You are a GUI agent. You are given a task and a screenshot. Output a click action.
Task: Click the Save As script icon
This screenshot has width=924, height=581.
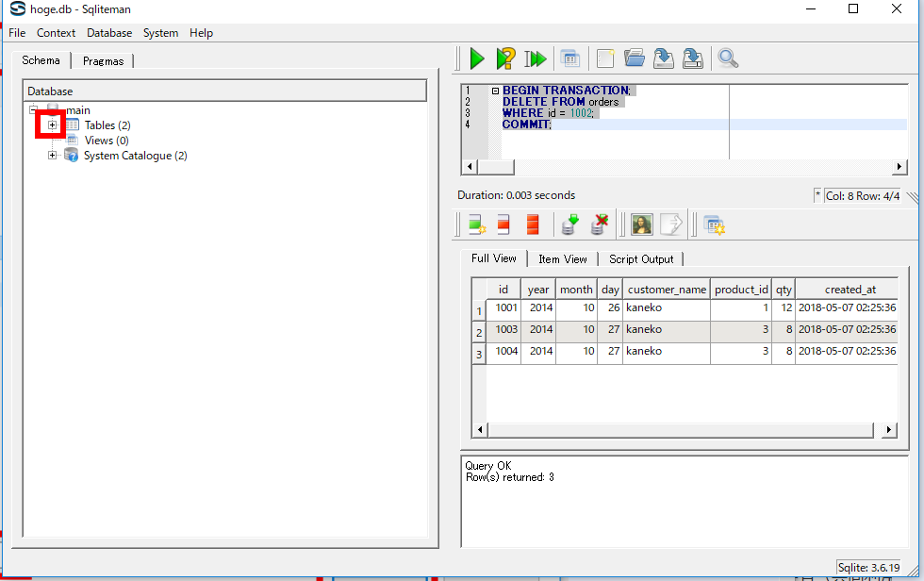point(692,58)
